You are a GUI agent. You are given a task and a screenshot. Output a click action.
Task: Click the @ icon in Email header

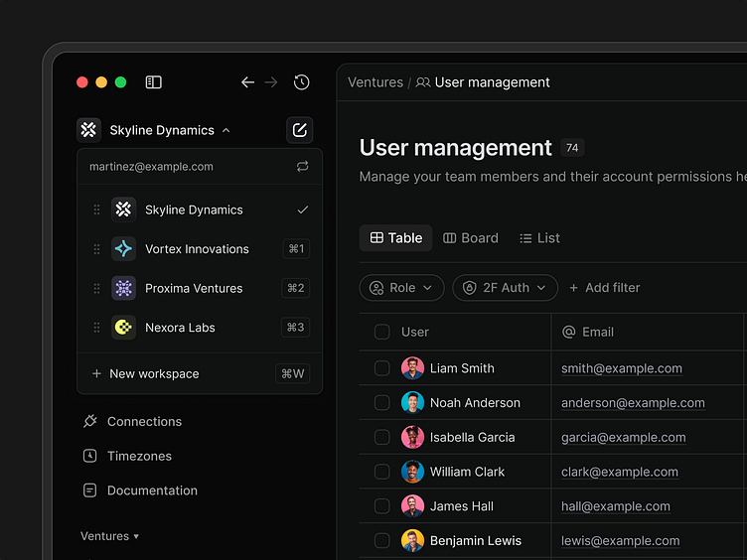pos(569,332)
